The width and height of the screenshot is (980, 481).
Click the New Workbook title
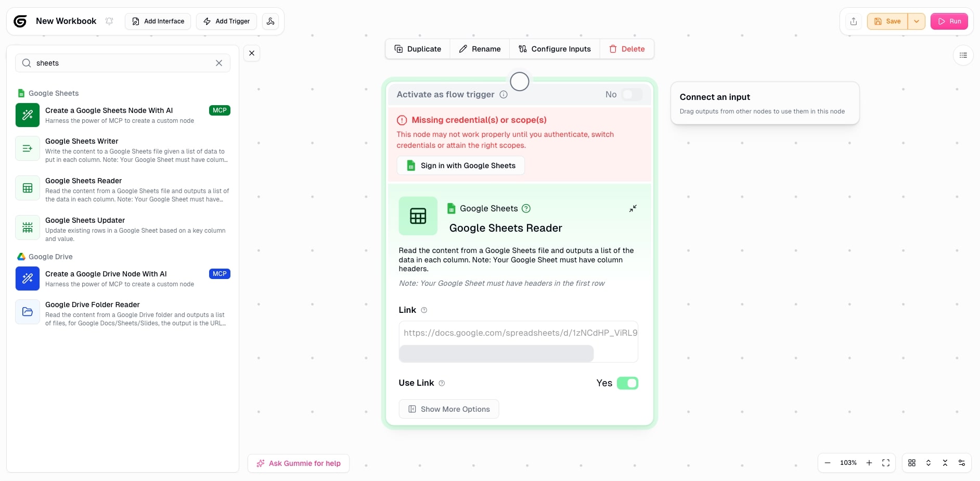[x=66, y=21]
